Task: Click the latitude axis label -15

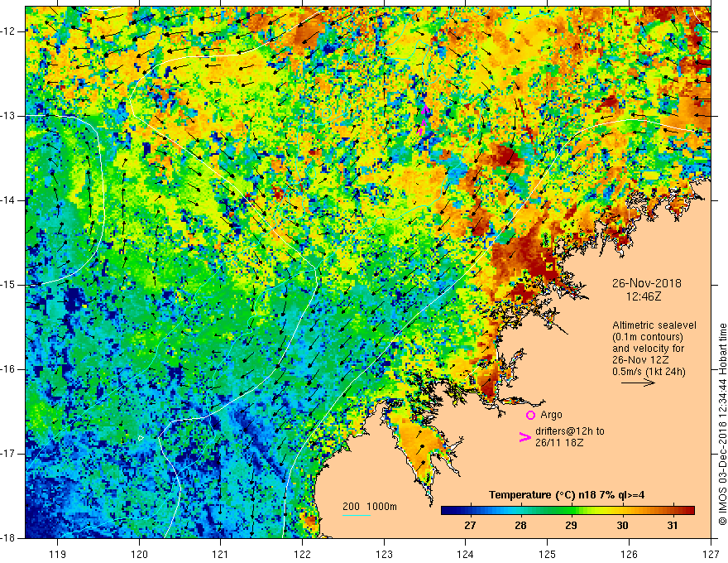Action: [8, 285]
